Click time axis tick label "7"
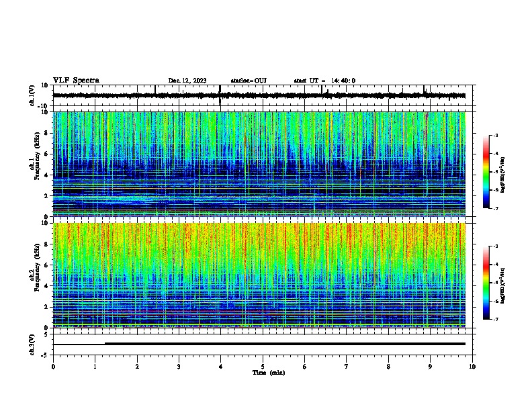This screenshot has height=411, width=532. [347, 367]
